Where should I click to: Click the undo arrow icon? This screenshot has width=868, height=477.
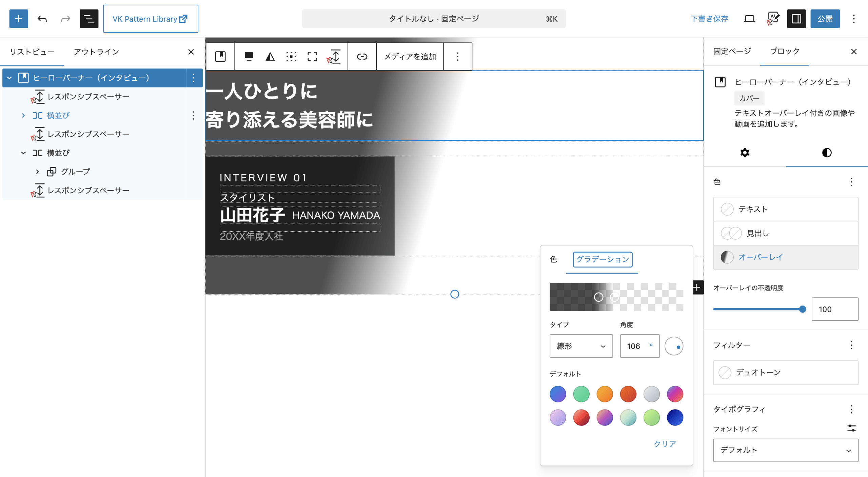42,19
